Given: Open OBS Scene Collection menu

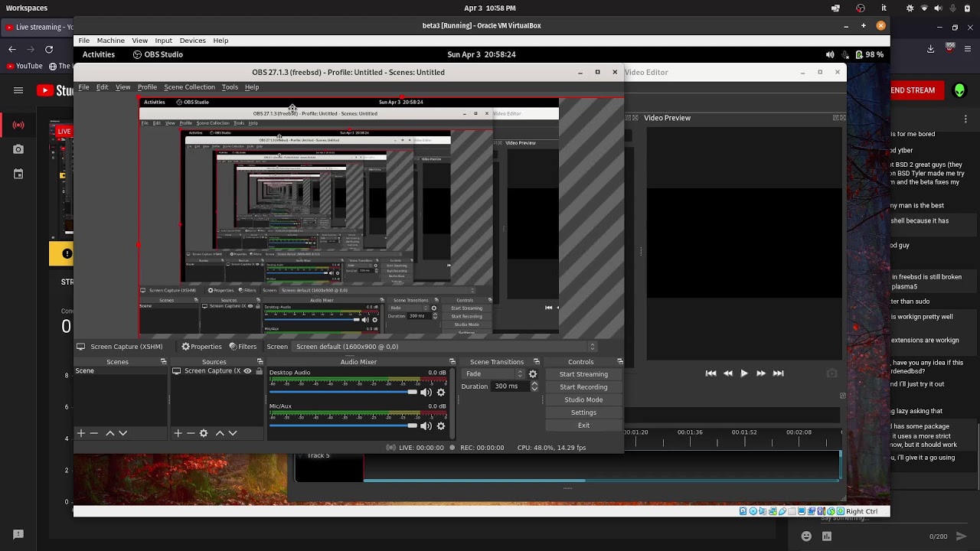Looking at the screenshot, I should 189,87.
